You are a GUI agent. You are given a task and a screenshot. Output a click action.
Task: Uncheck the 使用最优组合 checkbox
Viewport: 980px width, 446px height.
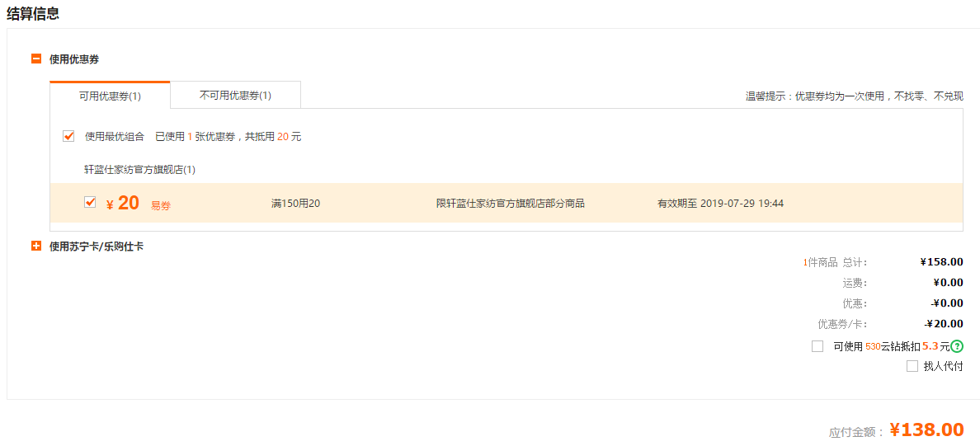tap(68, 136)
